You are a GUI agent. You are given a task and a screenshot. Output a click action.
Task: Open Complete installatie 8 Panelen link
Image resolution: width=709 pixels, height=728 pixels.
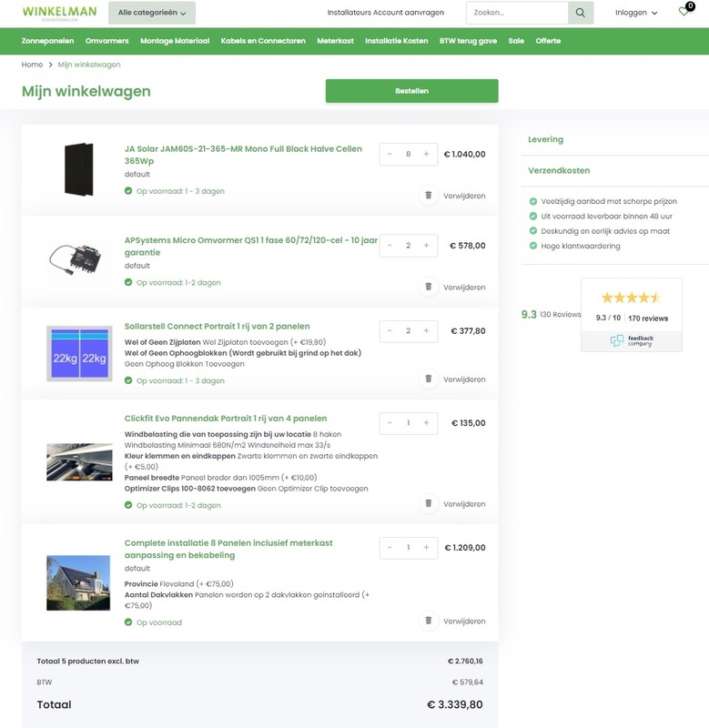(228, 549)
